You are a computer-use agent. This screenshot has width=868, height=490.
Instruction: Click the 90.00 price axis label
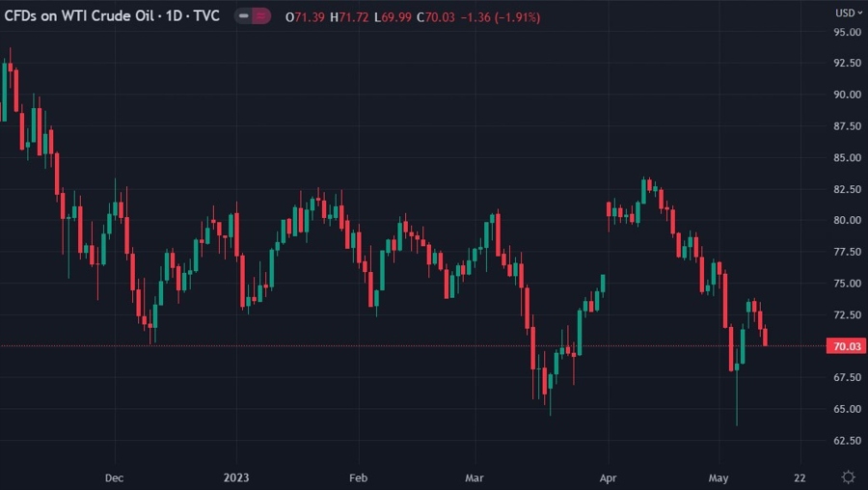point(847,95)
